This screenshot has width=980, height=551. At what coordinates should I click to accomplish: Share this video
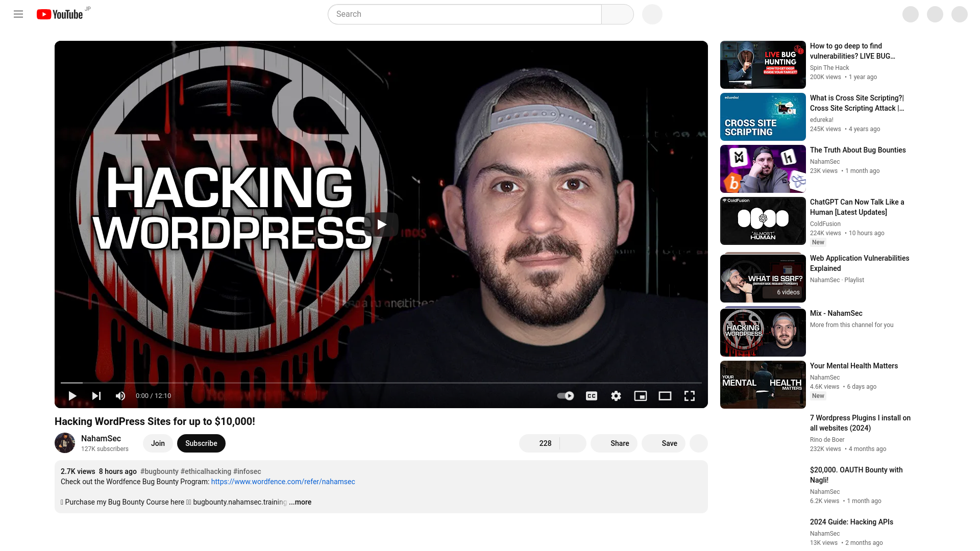coord(614,443)
